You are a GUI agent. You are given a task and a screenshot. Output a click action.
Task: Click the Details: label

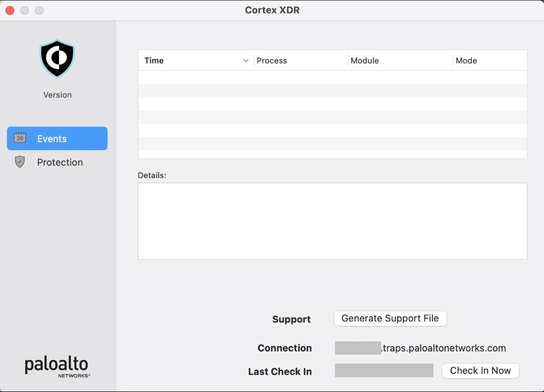coord(152,175)
